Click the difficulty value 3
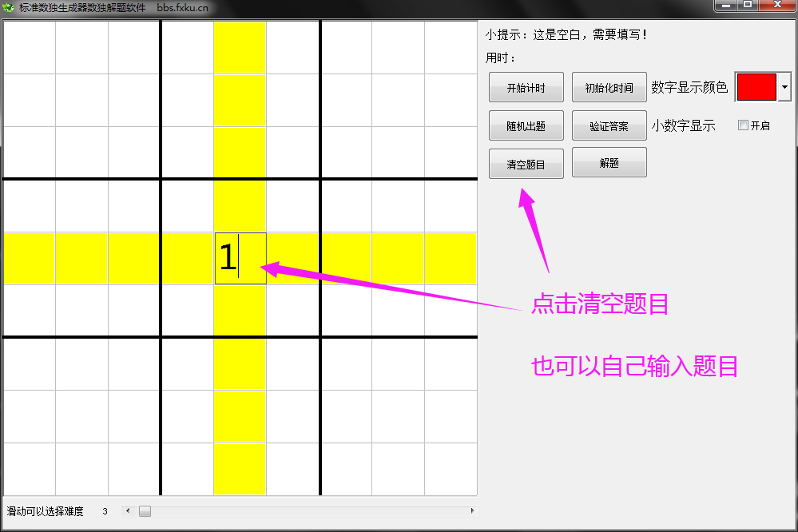This screenshot has height=532, width=798. pyautogui.click(x=105, y=511)
